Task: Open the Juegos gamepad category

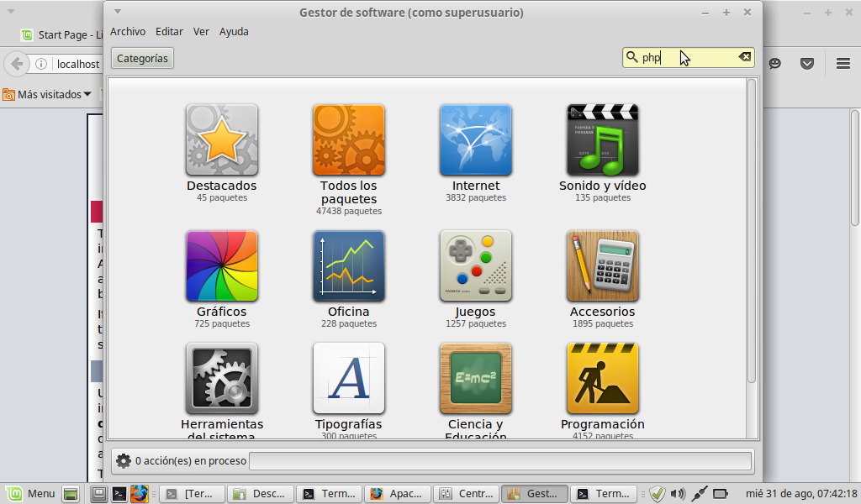Action: coord(475,266)
